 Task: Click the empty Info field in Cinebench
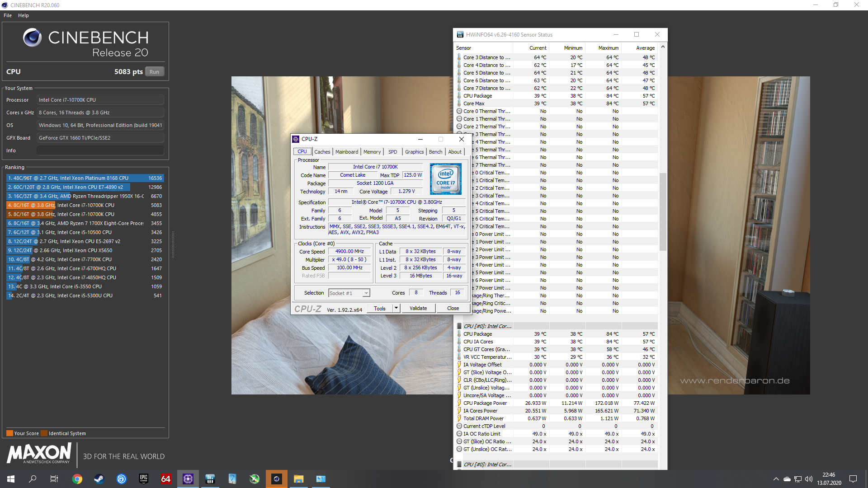click(100, 150)
